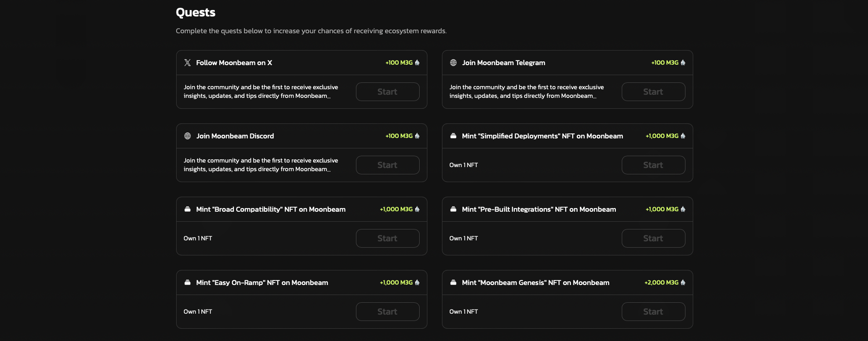Click +100 M3G reward on Telegram card
The width and height of the screenshot is (868, 341).
point(665,62)
